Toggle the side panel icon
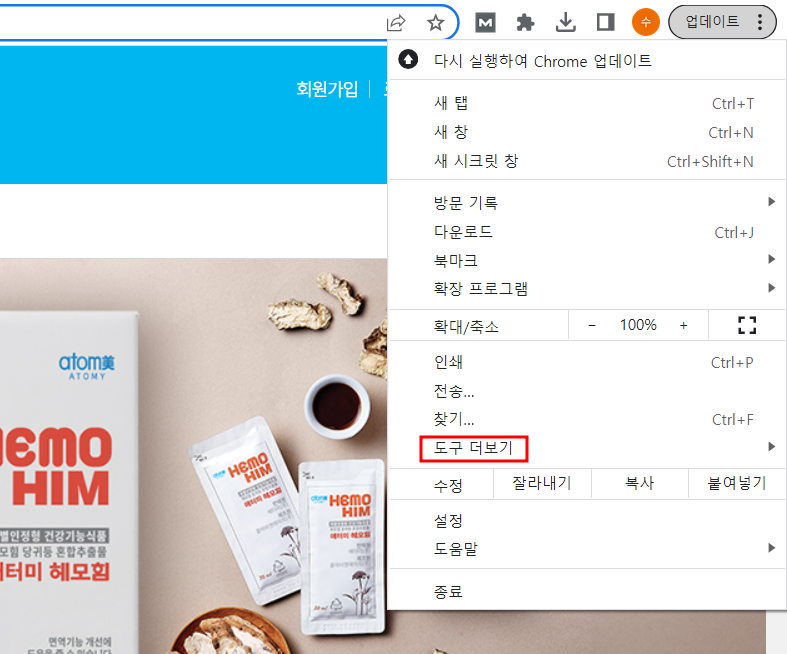 point(605,23)
